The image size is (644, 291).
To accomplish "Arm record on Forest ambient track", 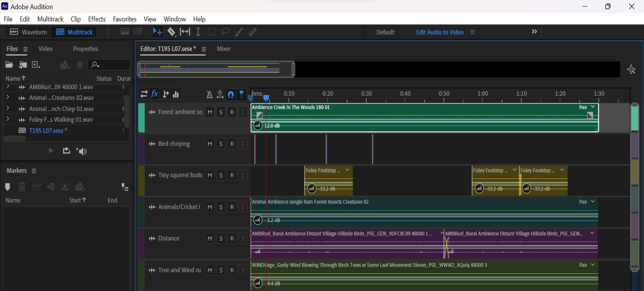I will pyautogui.click(x=232, y=113).
